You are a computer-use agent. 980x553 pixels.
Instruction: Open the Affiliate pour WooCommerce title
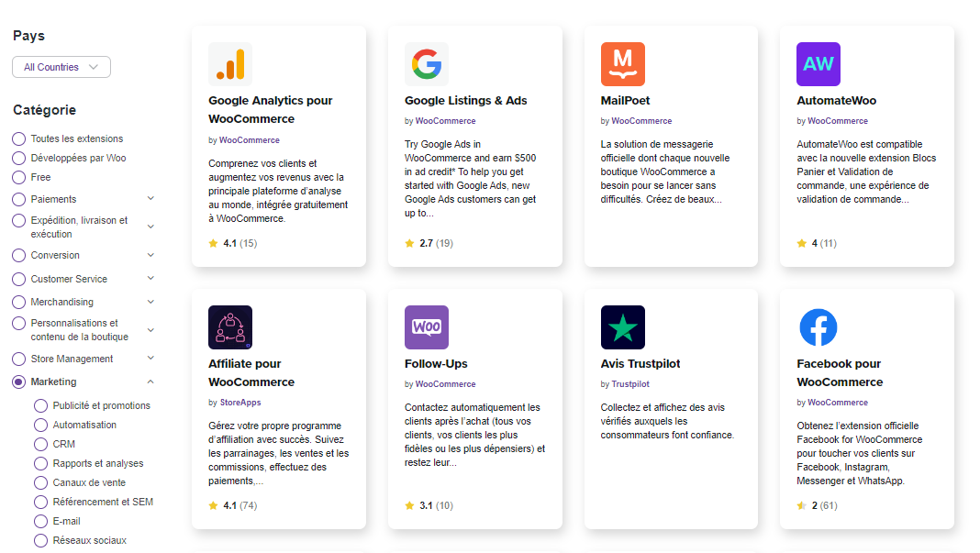point(251,372)
